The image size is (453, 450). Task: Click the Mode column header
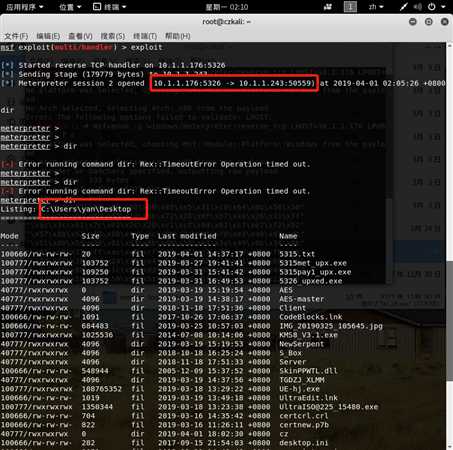(x=9, y=236)
